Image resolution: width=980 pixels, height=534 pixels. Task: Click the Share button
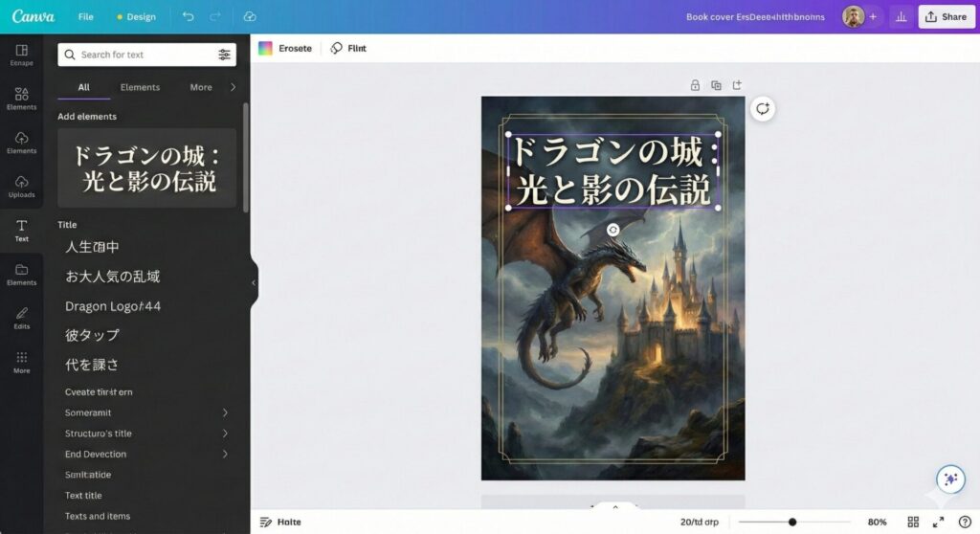tap(945, 16)
